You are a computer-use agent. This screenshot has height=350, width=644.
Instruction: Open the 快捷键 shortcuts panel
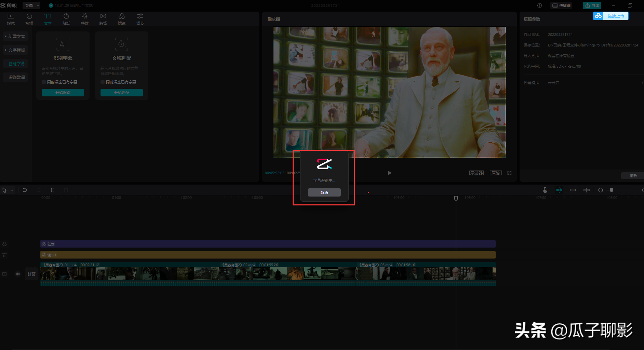click(x=561, y=5)
